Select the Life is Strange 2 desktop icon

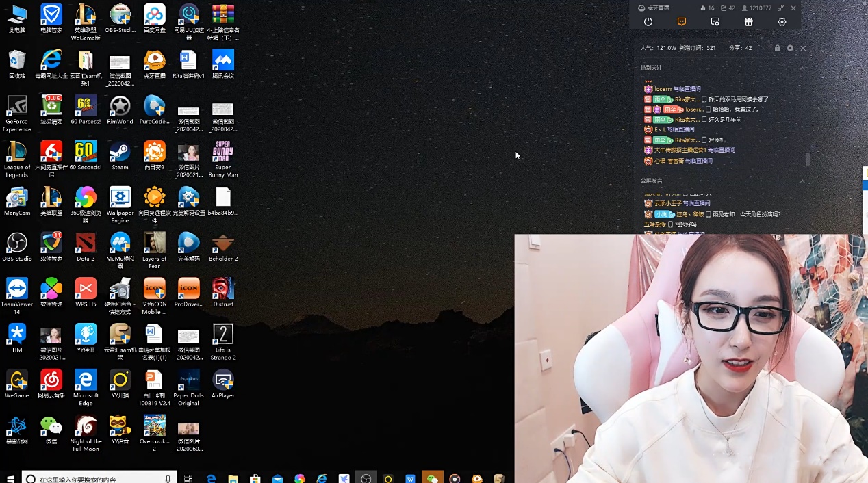point(223,342)
